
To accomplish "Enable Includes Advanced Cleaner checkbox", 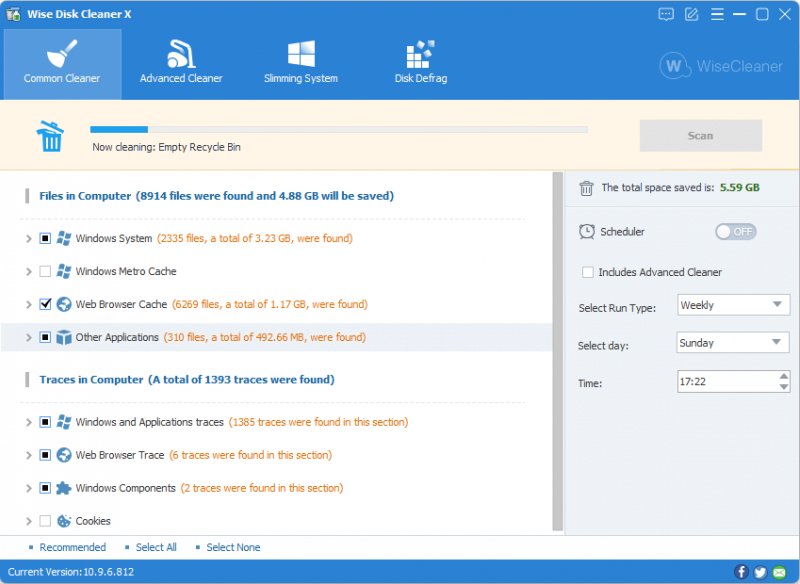I will point(588,272).
